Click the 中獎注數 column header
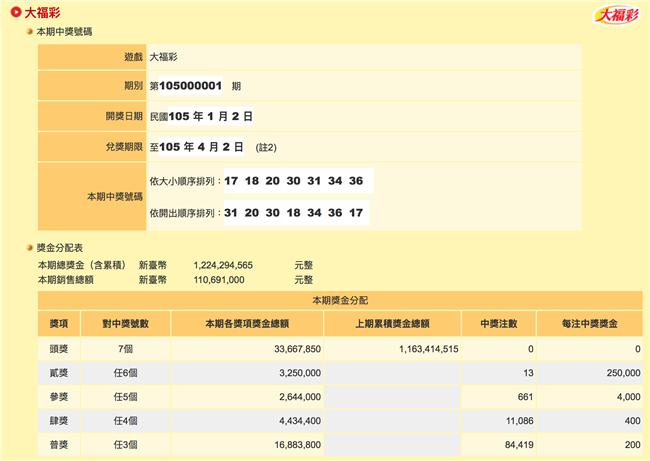This screenshot has height=461, width=650. [x=499, y=324]
